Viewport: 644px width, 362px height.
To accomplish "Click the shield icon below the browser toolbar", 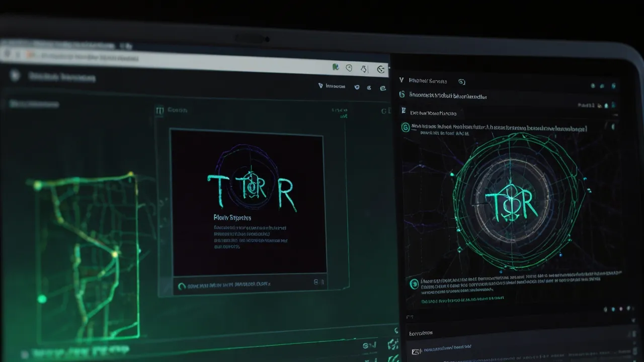I will [x=357, y=87].
